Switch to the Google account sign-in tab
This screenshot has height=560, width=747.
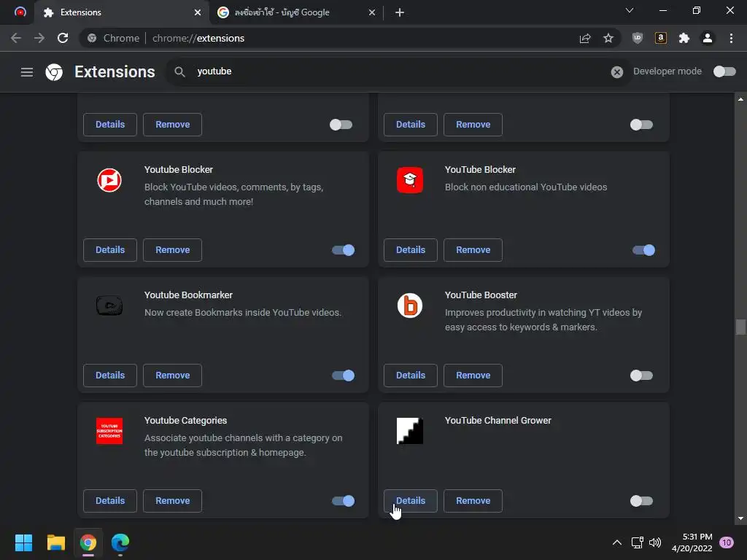tap(295, 12)
